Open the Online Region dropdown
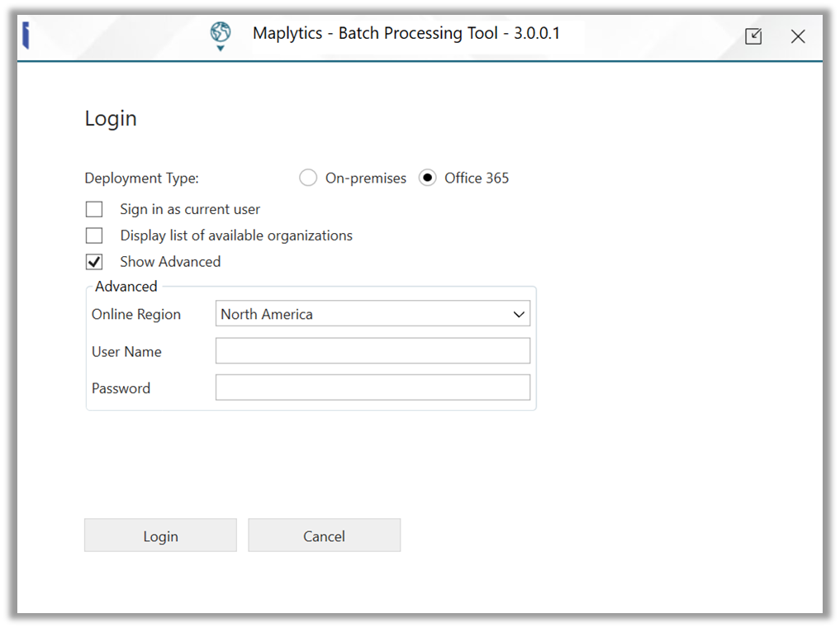The height and width of the screenshot is (628, 840). [373, 313]
